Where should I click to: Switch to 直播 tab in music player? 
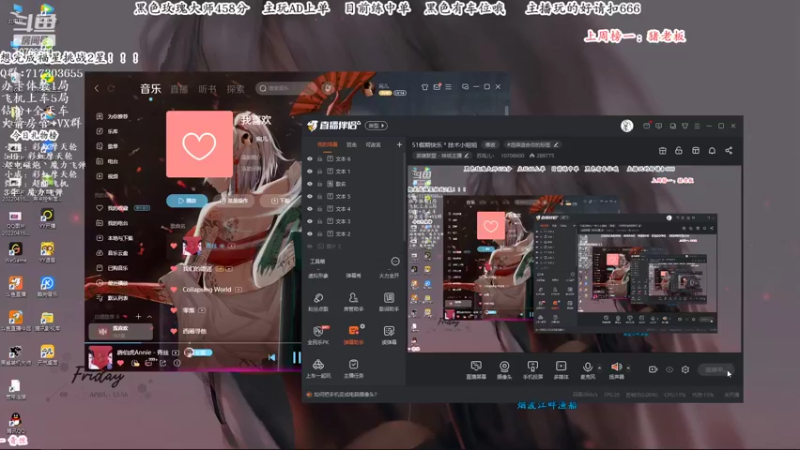(x=179, y=89)
